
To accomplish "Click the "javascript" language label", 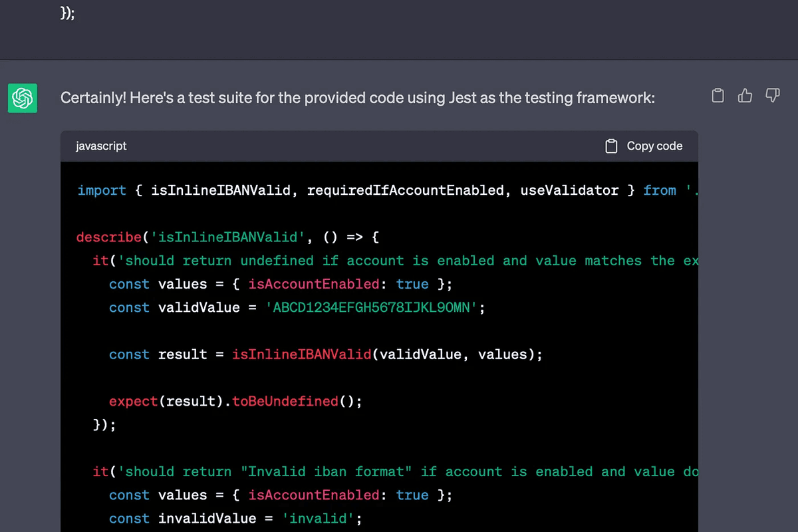I will 101,146.
